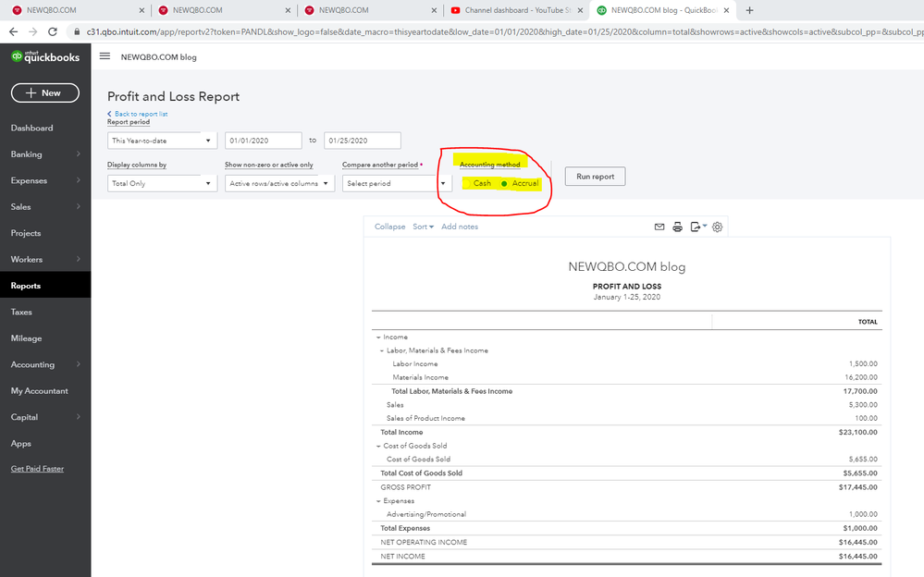Screen dimensions: 924x577
Task: Open the This Year-to-date period dropdown
Action: [162, 141]
